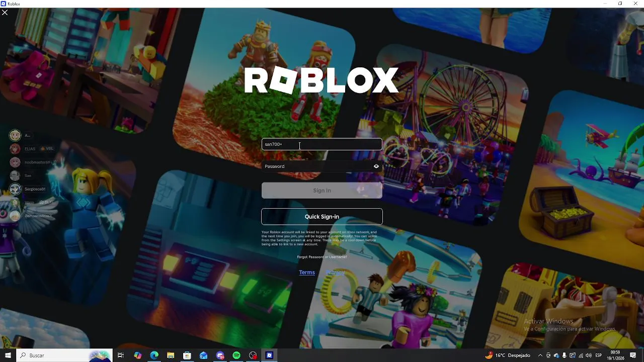644x362 pixels.
Task: Toggle password visibility eye icon
Action: pos(376,166)
